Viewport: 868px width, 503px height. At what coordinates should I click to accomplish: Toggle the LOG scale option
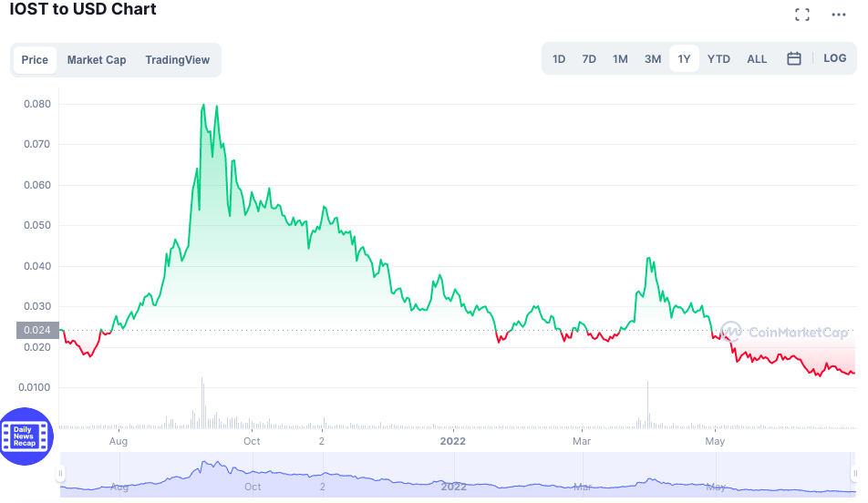[835, 58]
